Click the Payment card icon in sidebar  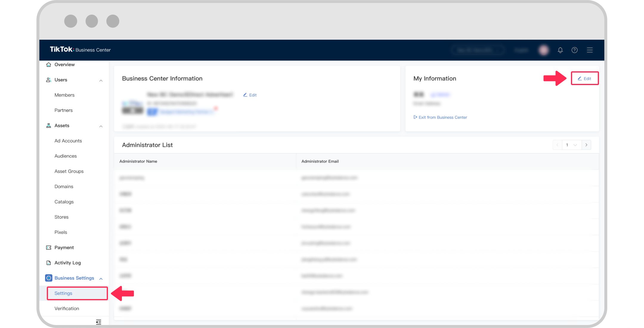tap(49, 247)
